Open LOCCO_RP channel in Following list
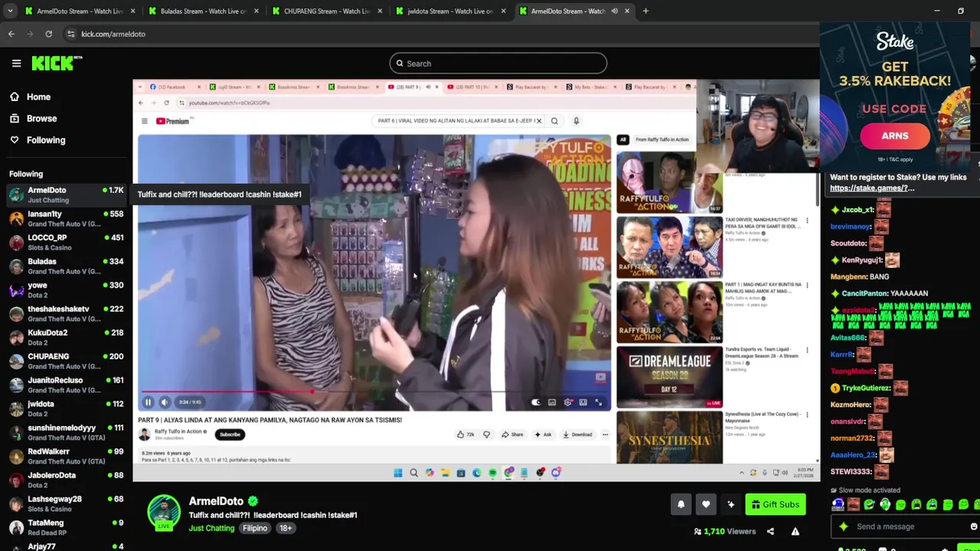Image resolution: width=980 pixels, height=551 pixels. tap(66, 243)
